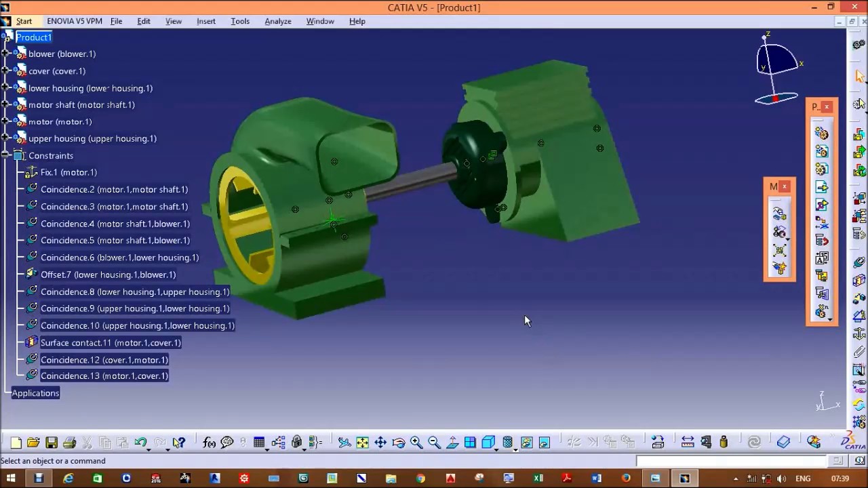868x488 pixels.
Task: Select the Fly Mode airplane icon
Action: click(x=344, y=443)
